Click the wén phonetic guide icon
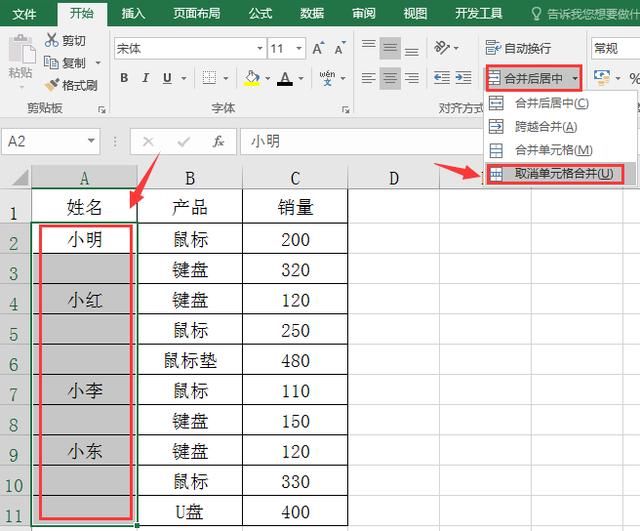This screenshot has width=640, height=531. pyautogui.click(x=327, y=78)
